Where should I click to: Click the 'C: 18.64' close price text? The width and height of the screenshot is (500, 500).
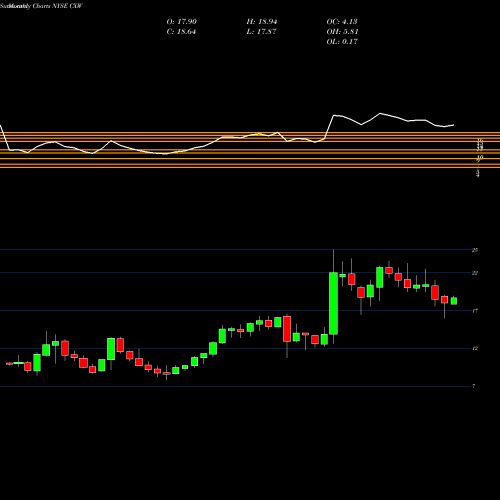[181, 32]
